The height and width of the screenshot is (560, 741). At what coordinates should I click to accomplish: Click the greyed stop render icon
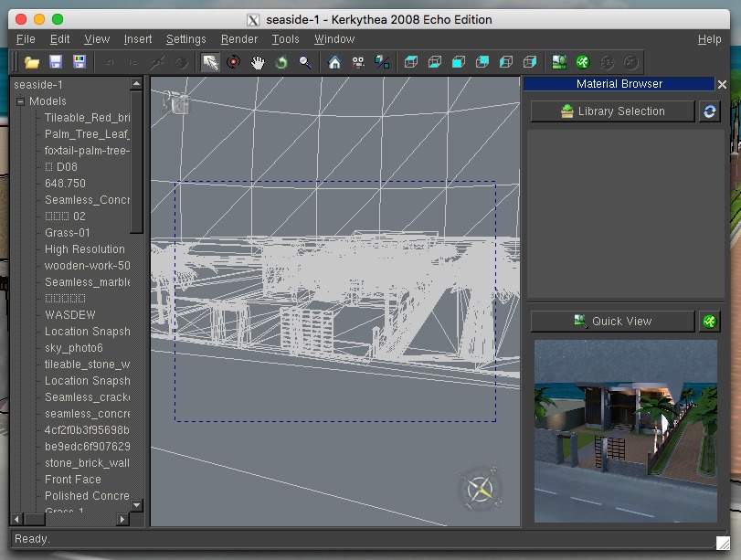(630, 62)
